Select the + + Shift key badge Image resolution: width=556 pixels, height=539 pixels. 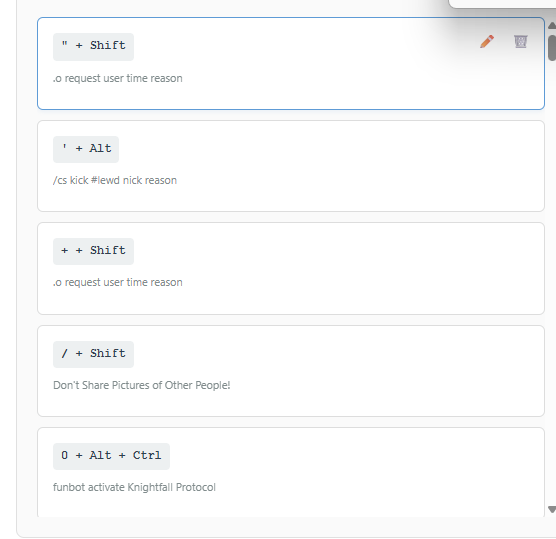coord(93,251)
